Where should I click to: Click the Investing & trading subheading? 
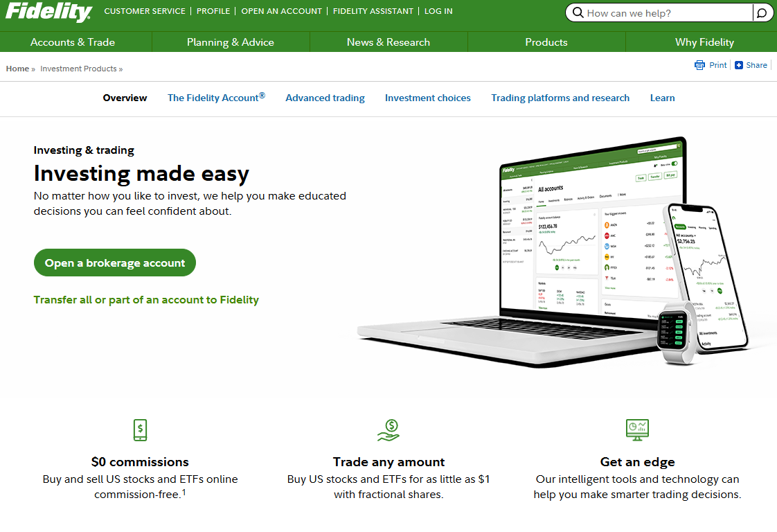click(x=84, y=150)
